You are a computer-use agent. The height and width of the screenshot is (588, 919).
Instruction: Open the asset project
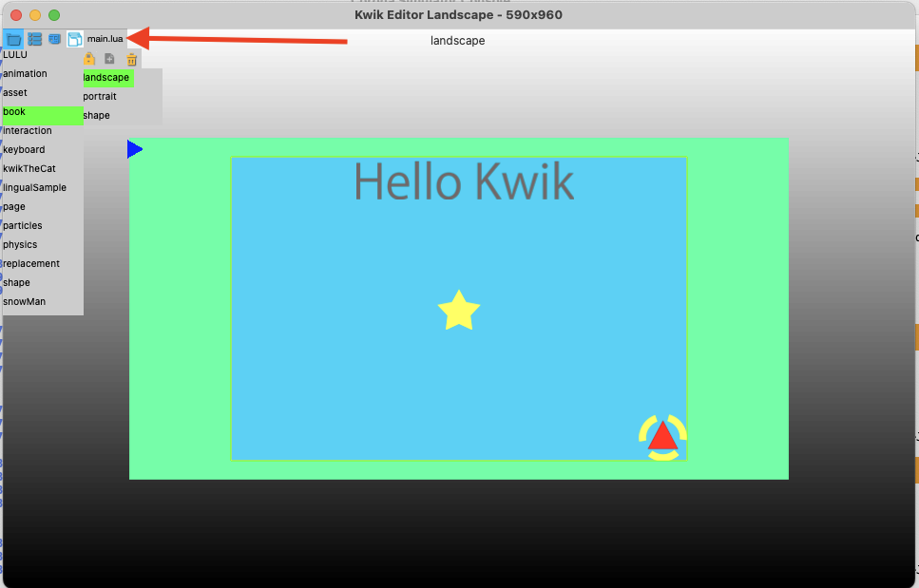15,92
